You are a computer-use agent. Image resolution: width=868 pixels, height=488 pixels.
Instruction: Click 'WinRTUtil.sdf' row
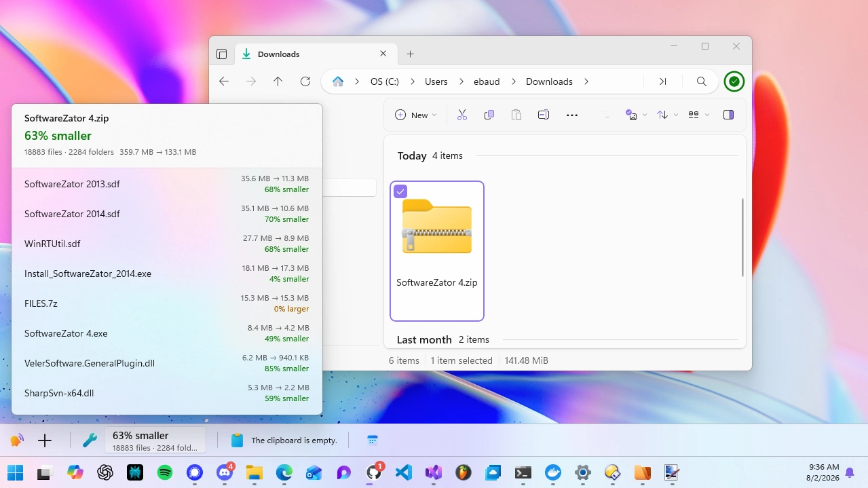point(167,244)
